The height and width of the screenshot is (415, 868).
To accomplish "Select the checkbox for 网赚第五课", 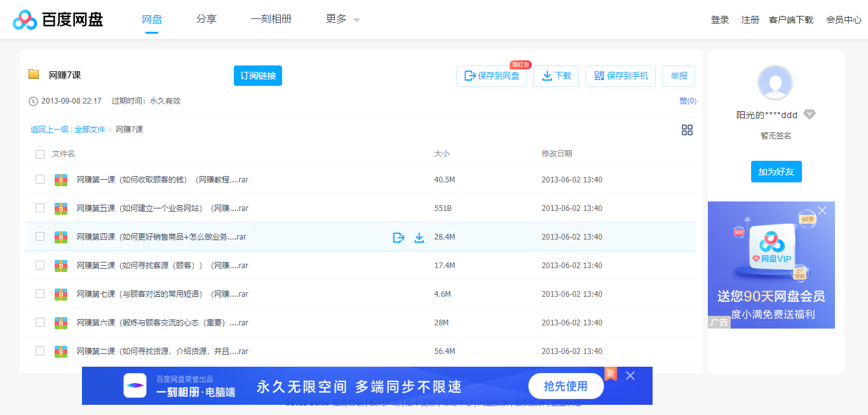I will pyautogui.click(x=40, y=208).
